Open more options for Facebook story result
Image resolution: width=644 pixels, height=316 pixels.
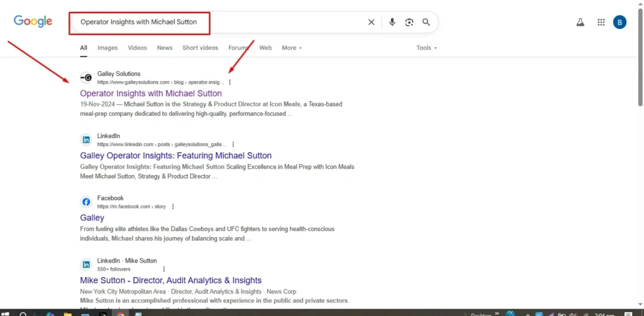pos(173,206)
